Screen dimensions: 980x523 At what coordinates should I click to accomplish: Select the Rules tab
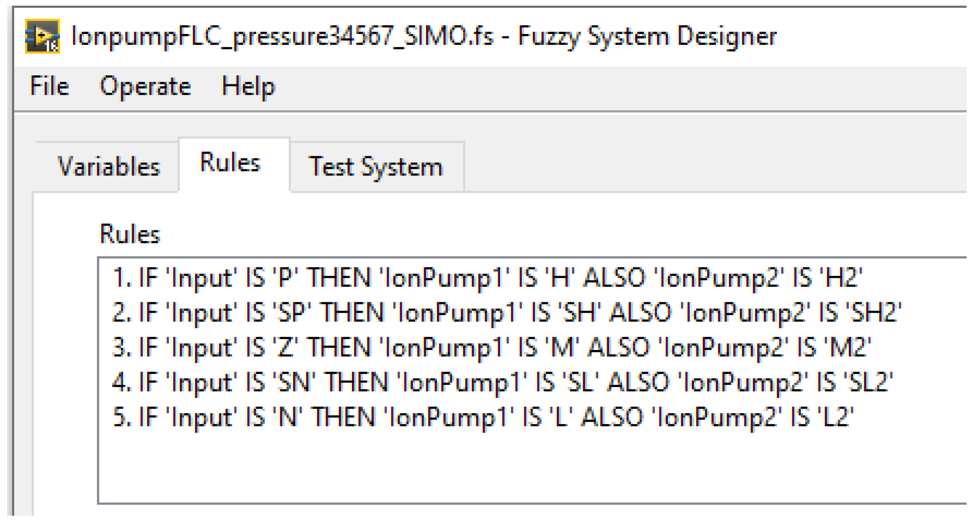click(x=230, y=163)
